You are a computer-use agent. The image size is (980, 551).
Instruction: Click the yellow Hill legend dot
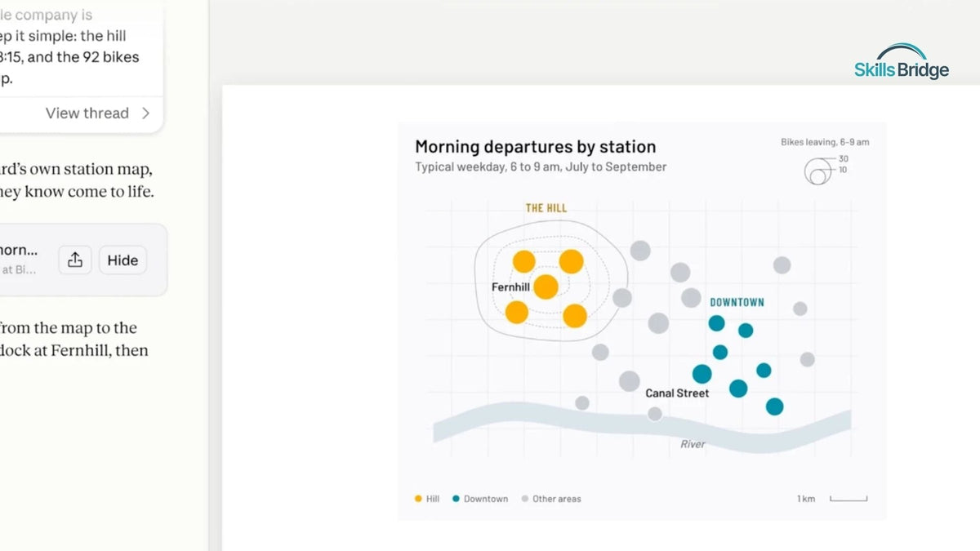pyautogui.click(x=419, y=499)
